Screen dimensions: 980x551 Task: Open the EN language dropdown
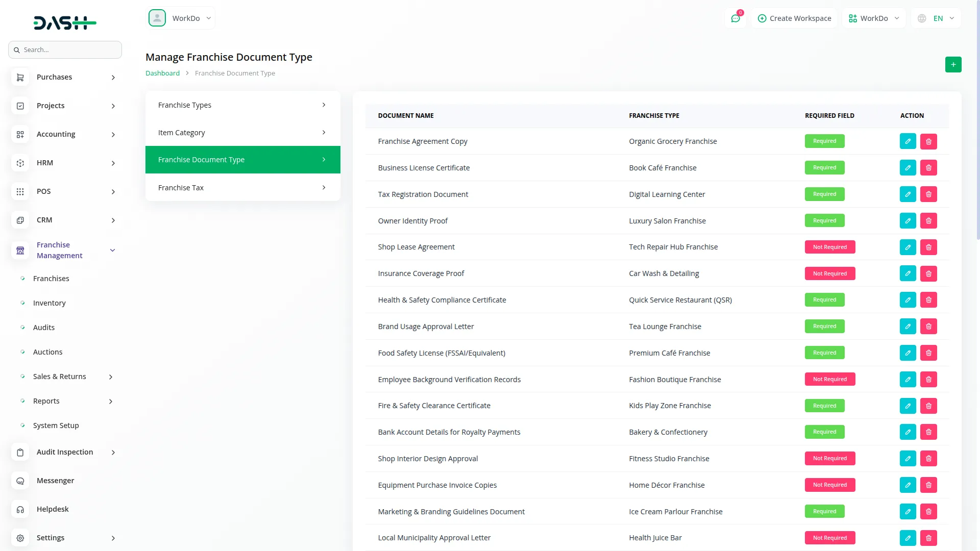tap(937, 18)
